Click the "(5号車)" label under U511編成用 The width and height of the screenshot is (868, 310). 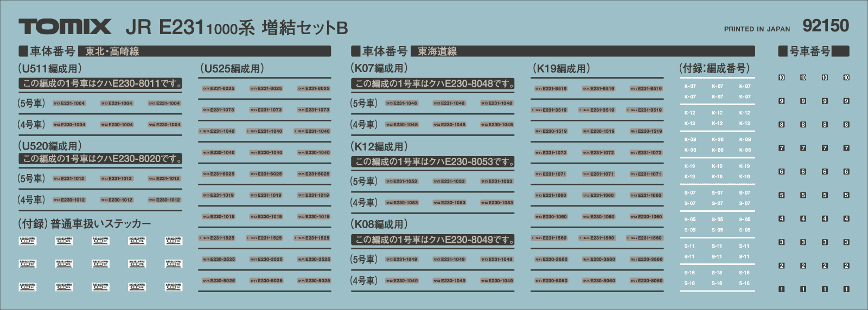point(32,103)
